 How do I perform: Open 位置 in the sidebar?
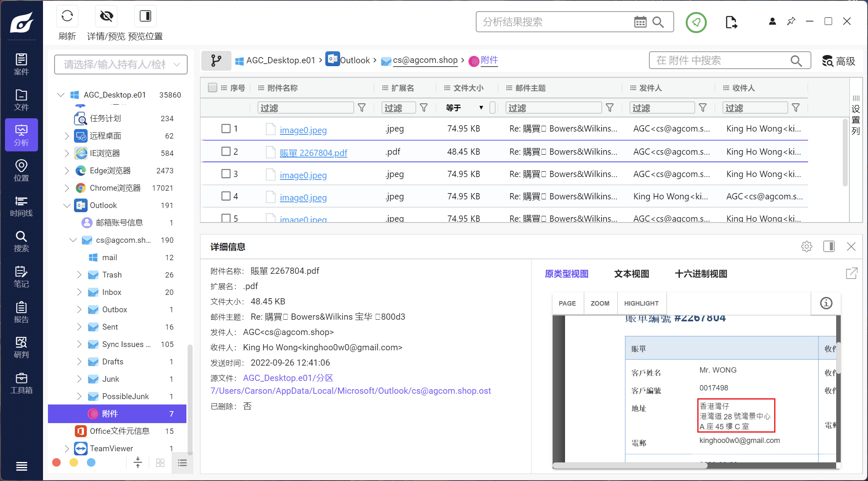tap(21, 170)
